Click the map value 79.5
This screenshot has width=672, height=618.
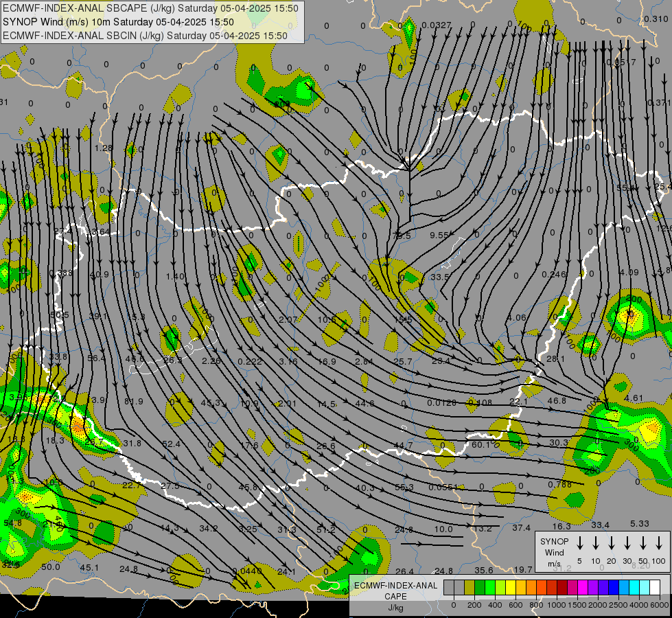pos(402,236)
